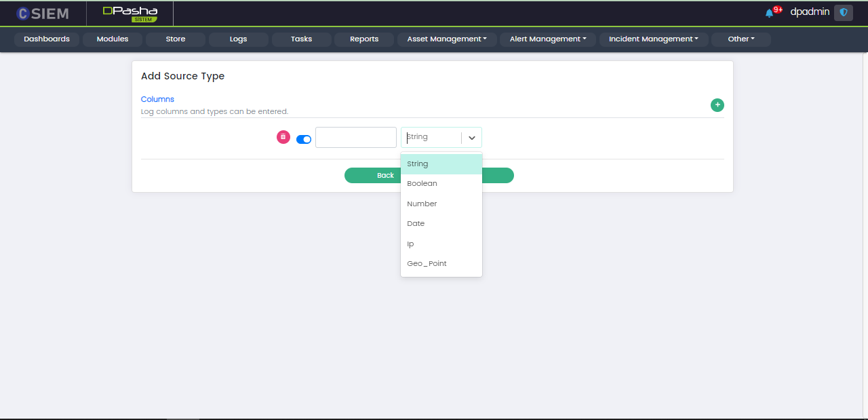The image size is (868, 420).
Task: Open the Dashboards menu item
Action: [47, 39]
